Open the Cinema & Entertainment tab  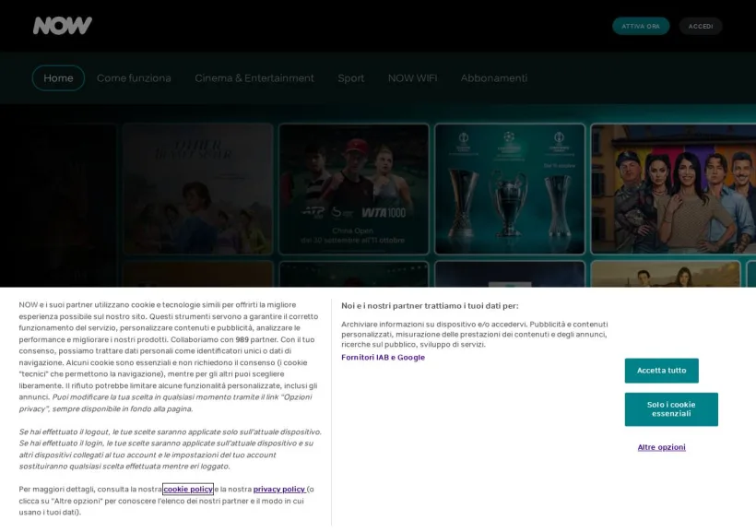click(x=254, y=78)
